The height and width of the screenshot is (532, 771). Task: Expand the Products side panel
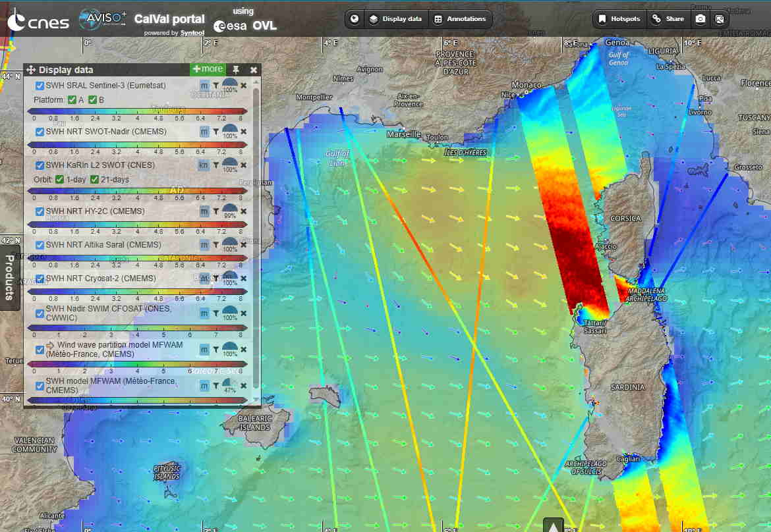(9, 277)
